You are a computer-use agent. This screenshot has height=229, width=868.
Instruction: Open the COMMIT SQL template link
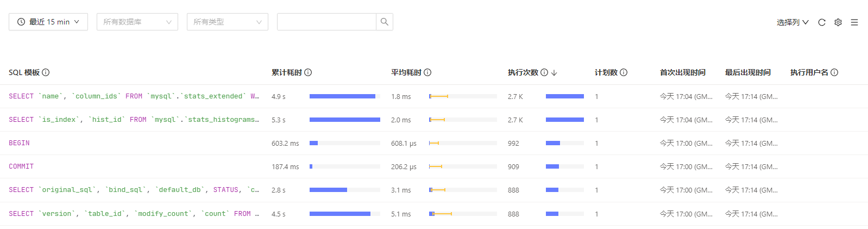tap(21, 166)
